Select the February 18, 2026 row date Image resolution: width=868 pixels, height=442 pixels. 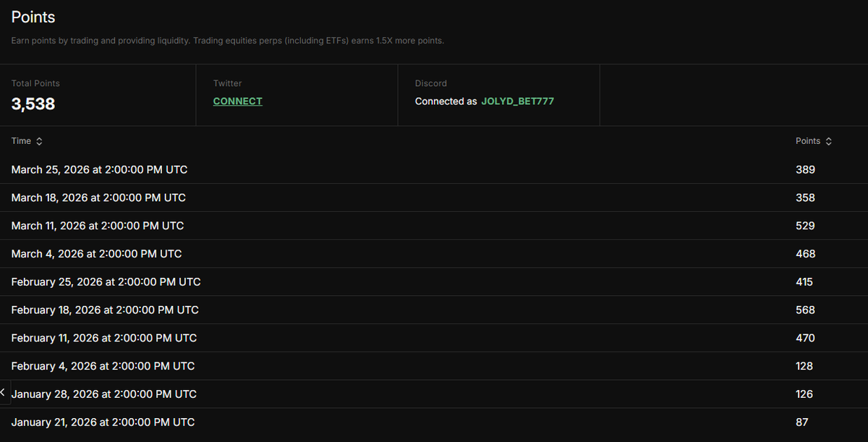(105, 310)
